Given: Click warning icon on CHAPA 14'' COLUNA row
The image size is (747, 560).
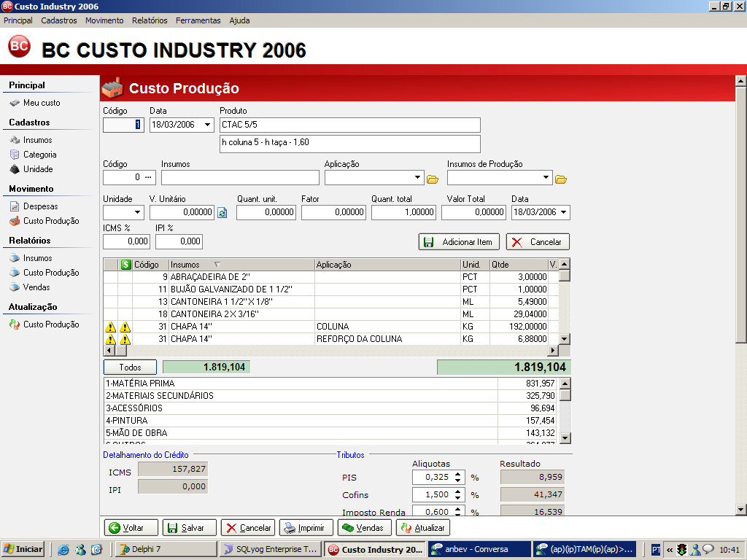Looking at the screenshot, I should [x=111, y=327].
